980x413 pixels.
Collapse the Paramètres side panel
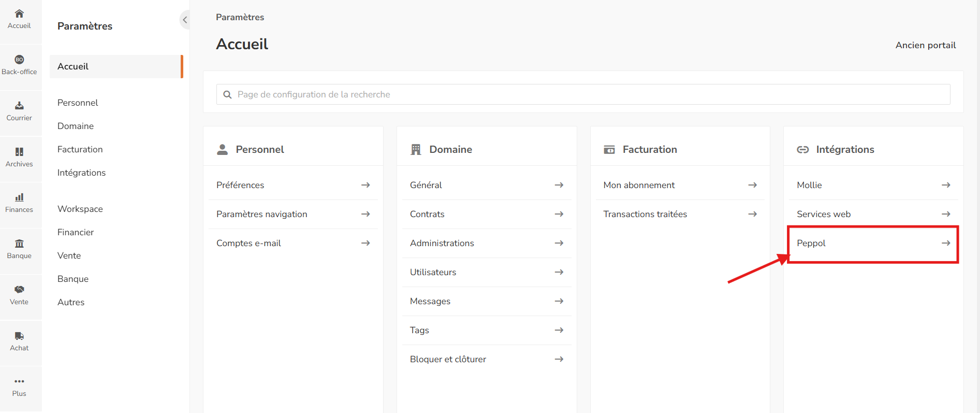[x=185, y=20]
